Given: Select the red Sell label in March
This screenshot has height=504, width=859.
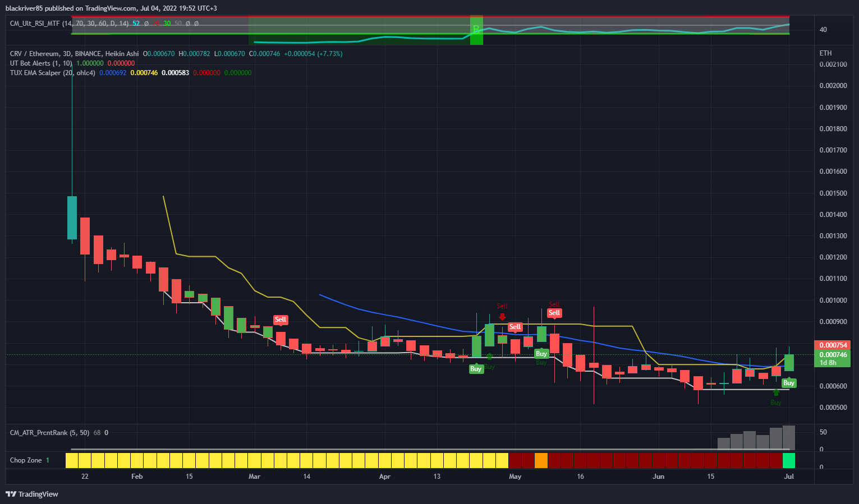Looking at the screenshot, I should (281, 320).
